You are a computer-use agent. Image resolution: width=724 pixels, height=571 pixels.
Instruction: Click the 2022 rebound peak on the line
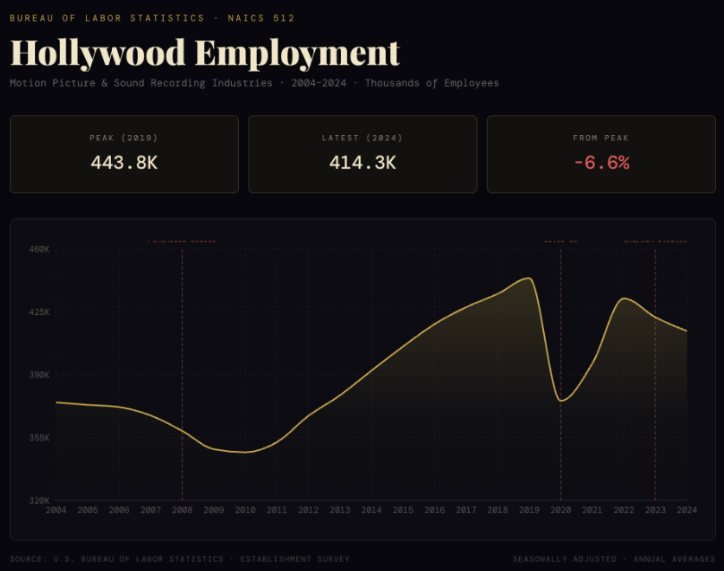(x=624, y=298)
